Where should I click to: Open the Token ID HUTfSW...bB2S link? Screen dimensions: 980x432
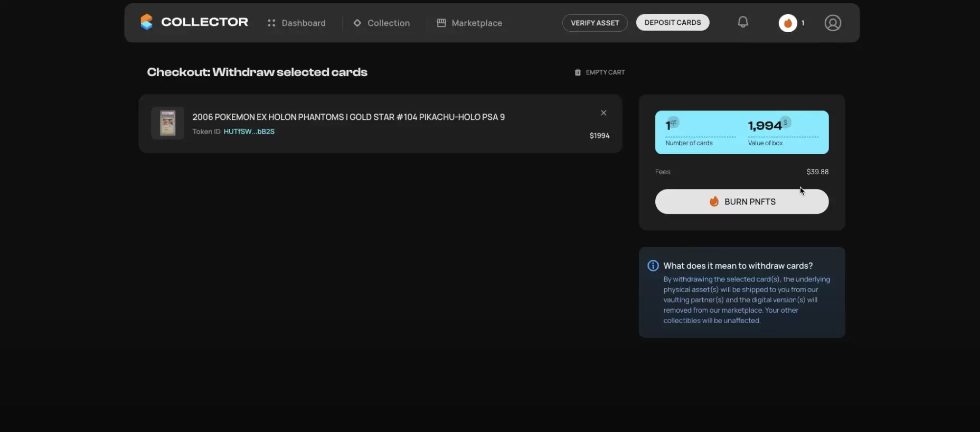point(249,132)
